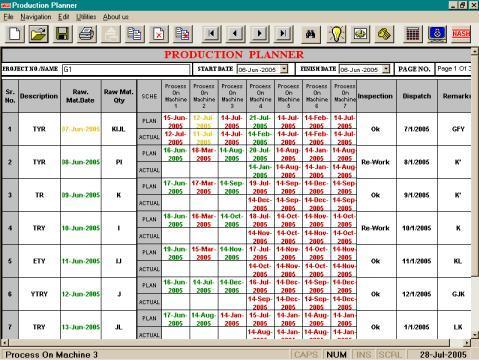
Task: Click the Inspection column header
Action: (375, 96)
